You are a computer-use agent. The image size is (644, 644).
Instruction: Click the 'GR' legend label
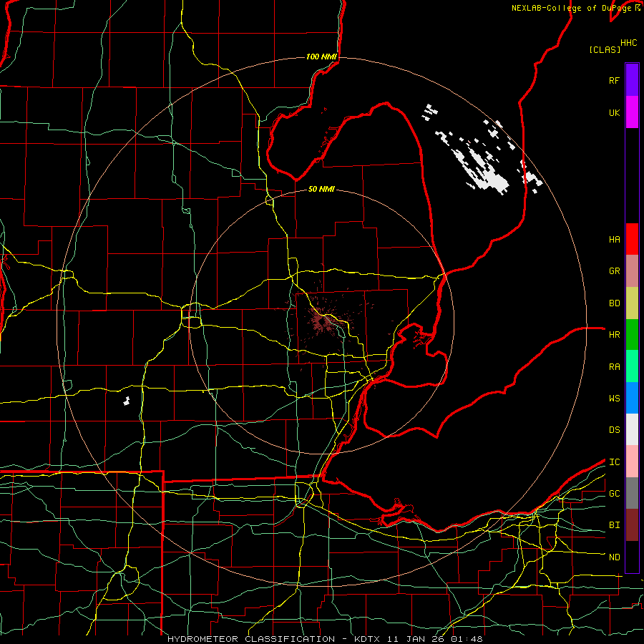click(614, 271)
